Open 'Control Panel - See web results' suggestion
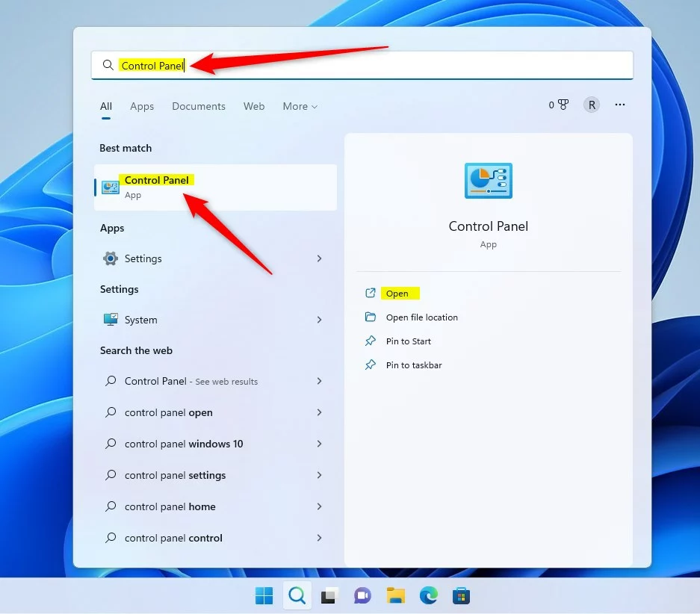The height and width of the screenshot is (614, 700). (x=215, y=381)
